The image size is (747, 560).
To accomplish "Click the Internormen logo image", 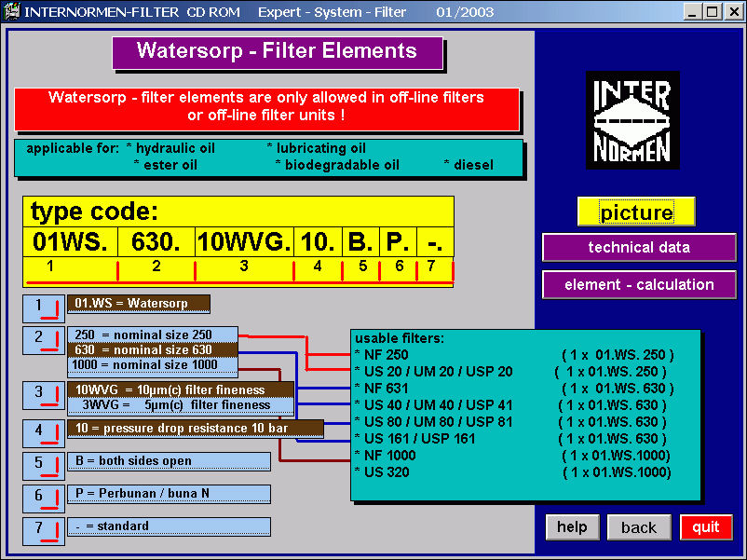I will click(x=632, y=120).
